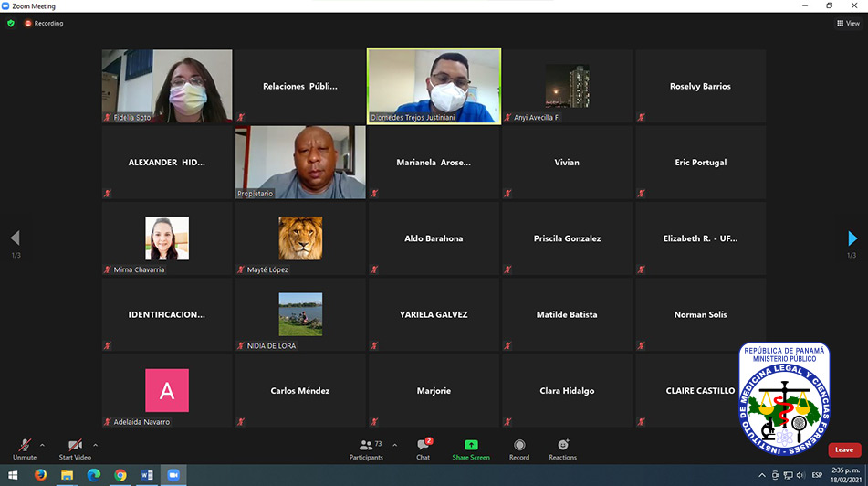This screenshot has width=868, height=486.
Task: Select the Elizabeth R. - UF... tile
Action: 701,238
